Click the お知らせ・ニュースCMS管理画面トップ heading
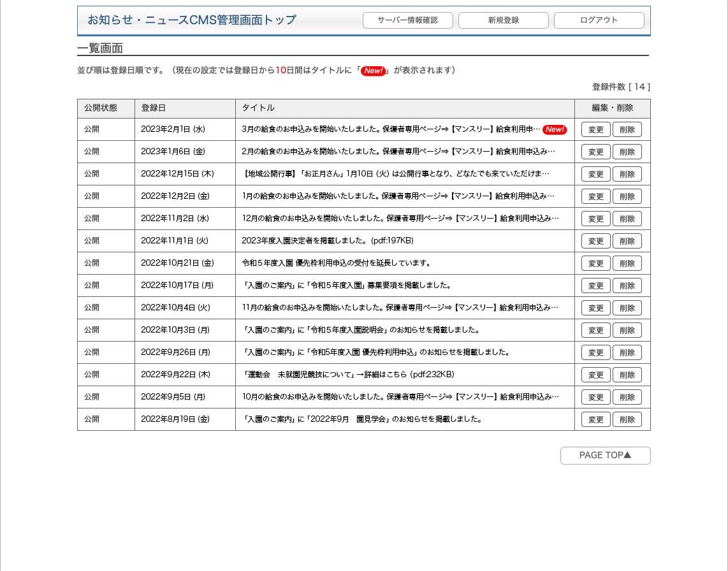 coord(192,20)
